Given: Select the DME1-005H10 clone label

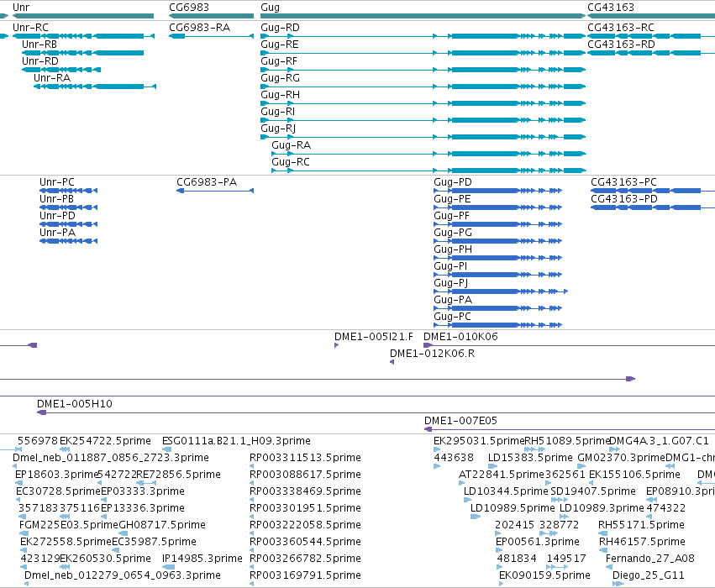Looking at the screenshot, I should [75, 404].
